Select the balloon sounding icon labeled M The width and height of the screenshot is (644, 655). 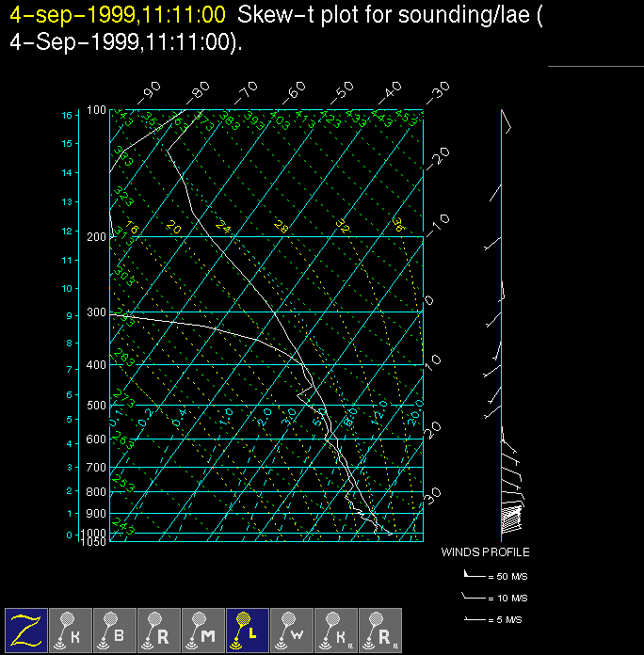tap(204, 630)
